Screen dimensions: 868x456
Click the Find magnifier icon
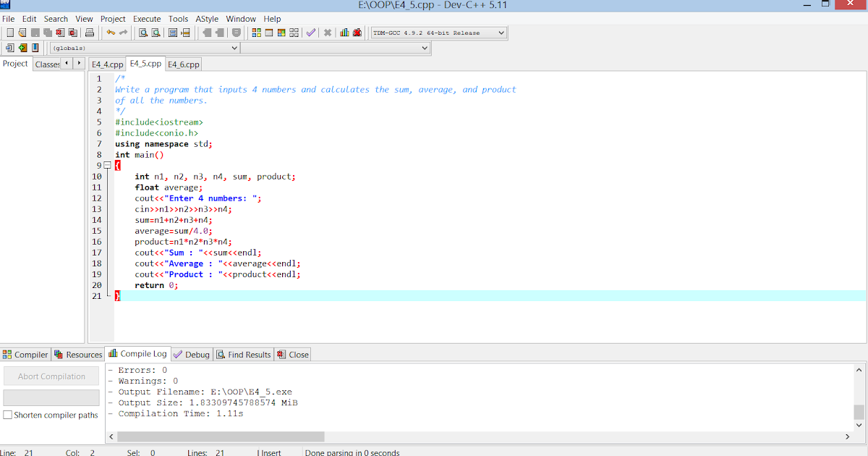click(143, 33)
